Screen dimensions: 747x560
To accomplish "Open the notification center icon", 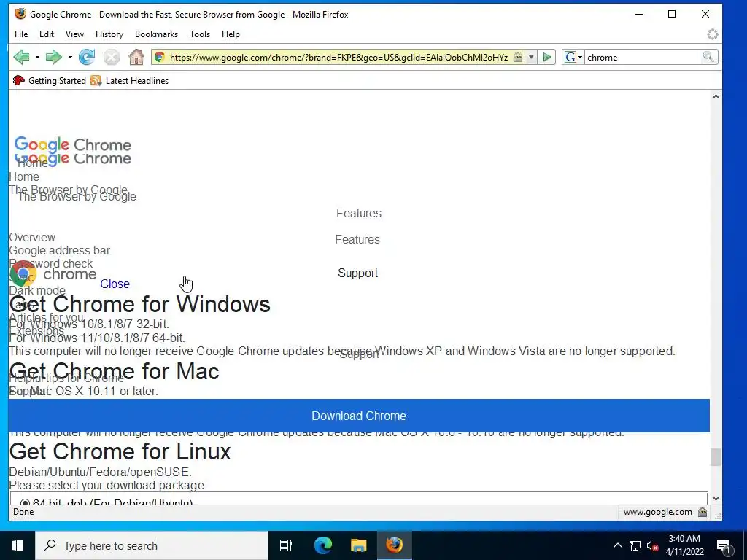I will [x=724, y=545].
